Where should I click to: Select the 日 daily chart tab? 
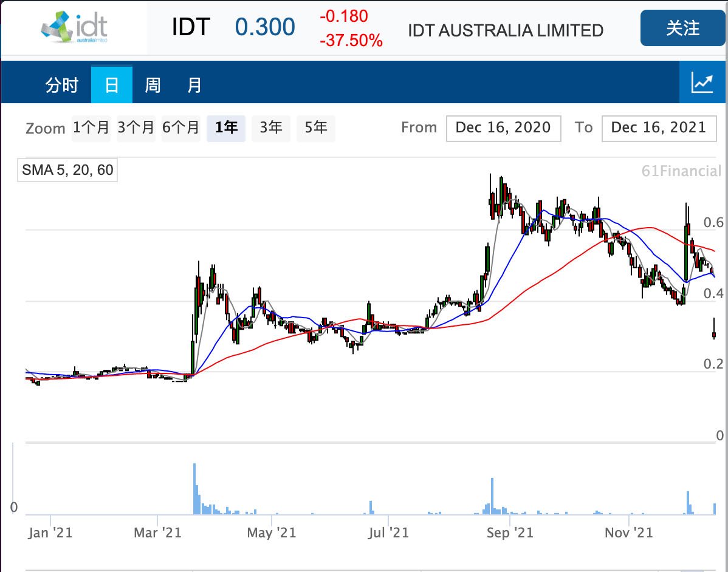click(111, 85)
